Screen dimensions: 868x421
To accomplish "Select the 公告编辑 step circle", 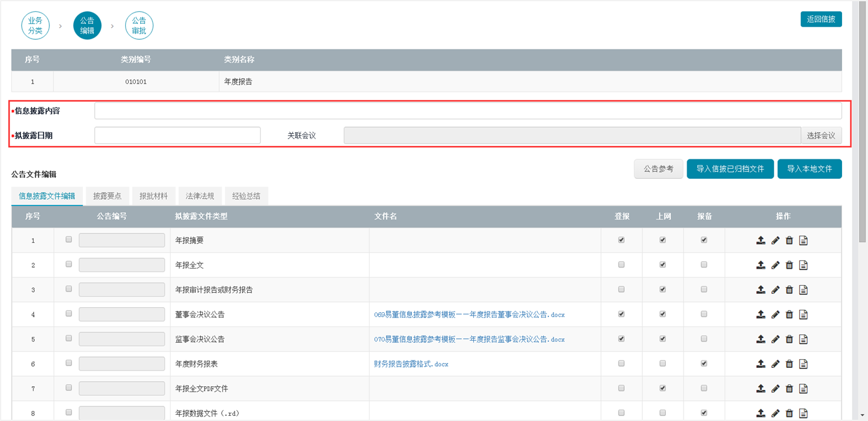I will 87,25.
